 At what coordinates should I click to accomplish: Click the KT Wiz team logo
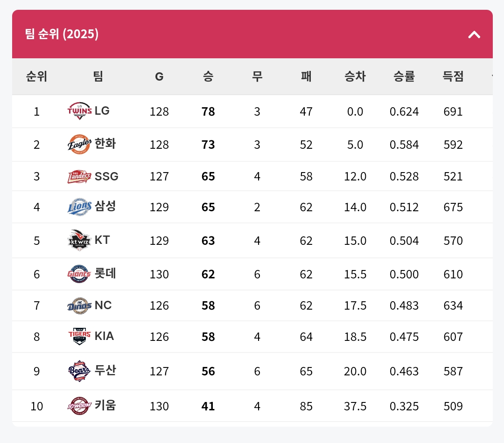click(79, 240)
